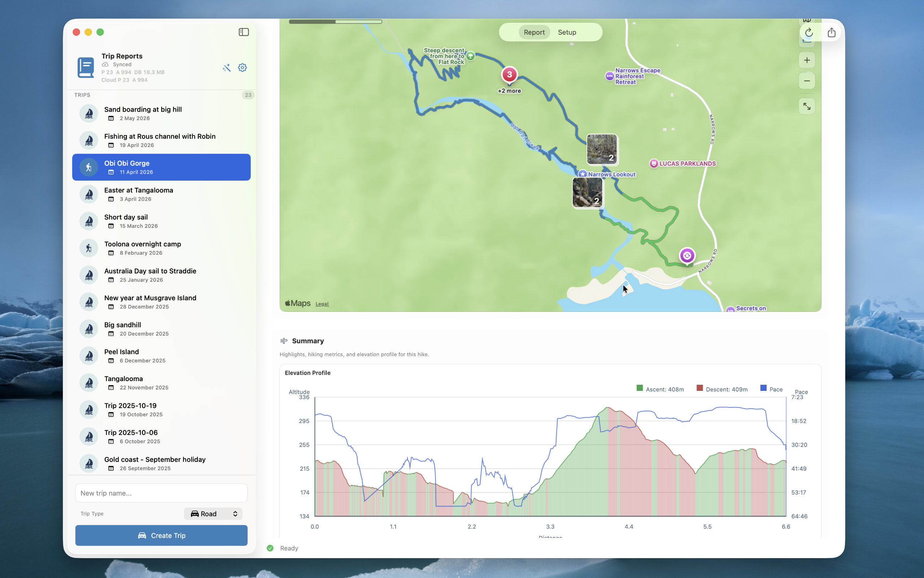The width and height of the screenshot is (924, 578).
Task: Click the +2 more label on map
Action: point(509,91)
